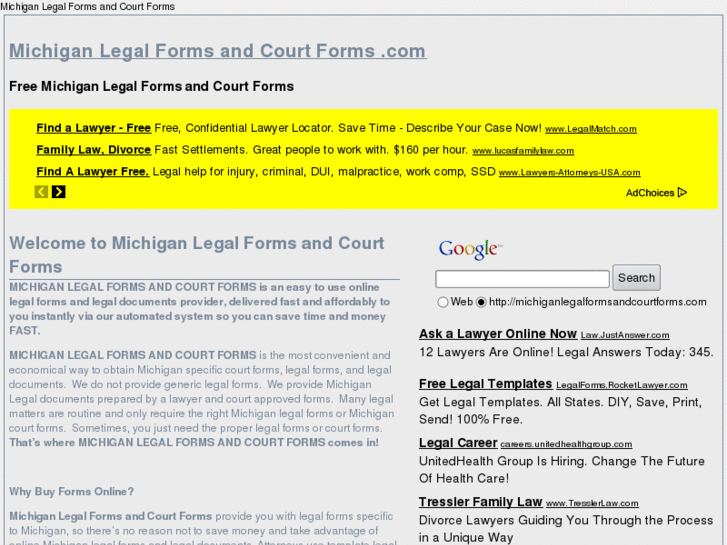Click the text "Free, Confidential Lawyer Locator"
Image resolution: width=727 pixels, height=545 pixels.
tap(243, 128)
